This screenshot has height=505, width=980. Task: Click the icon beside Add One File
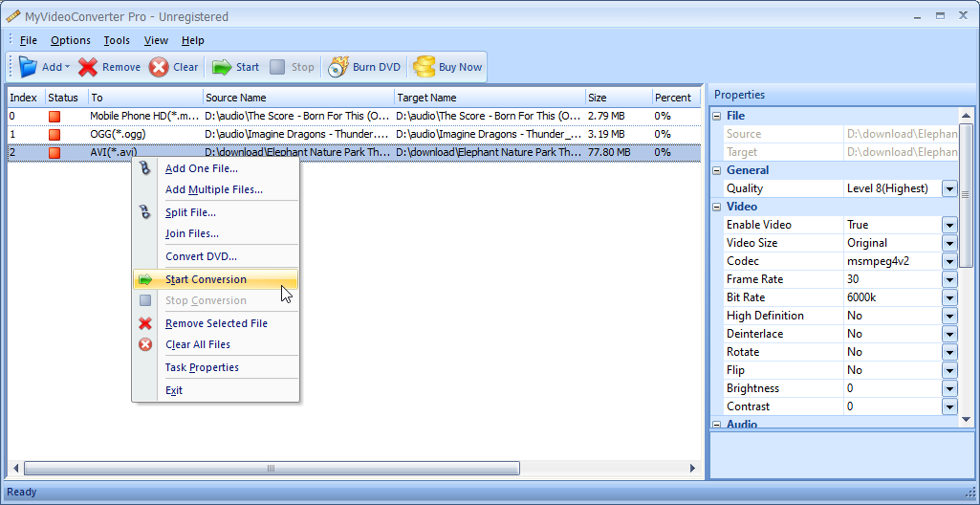(x=145, y=168)
